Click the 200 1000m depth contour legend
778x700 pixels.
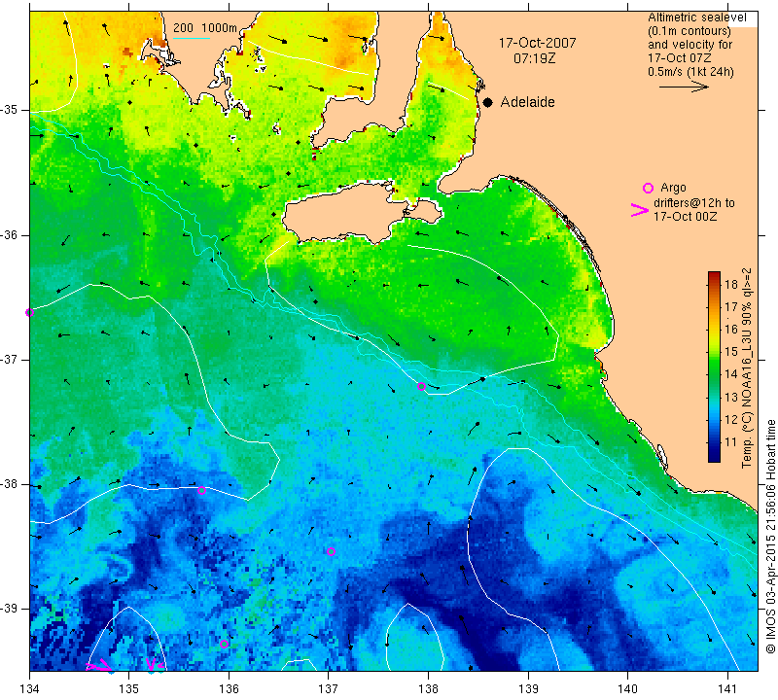point(205,28)
